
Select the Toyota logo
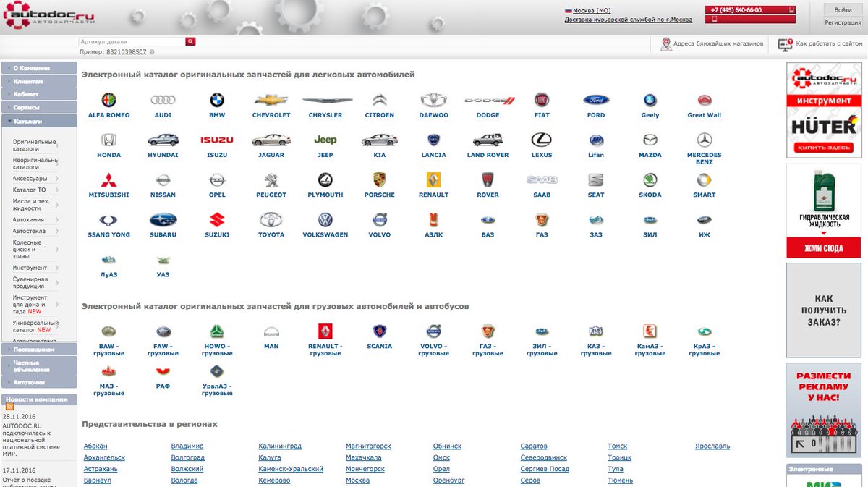click(x=271, y=220)
